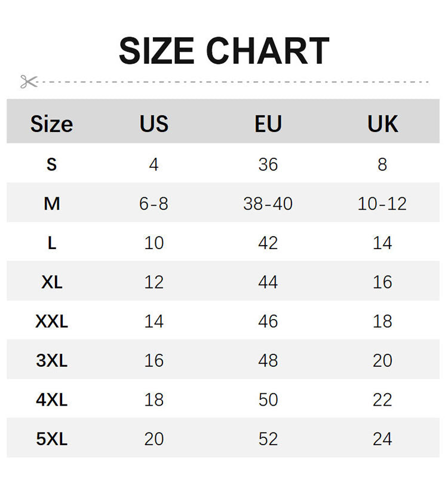
Task: Click the UK value 8 in S row
Action: tap(382, 165)
